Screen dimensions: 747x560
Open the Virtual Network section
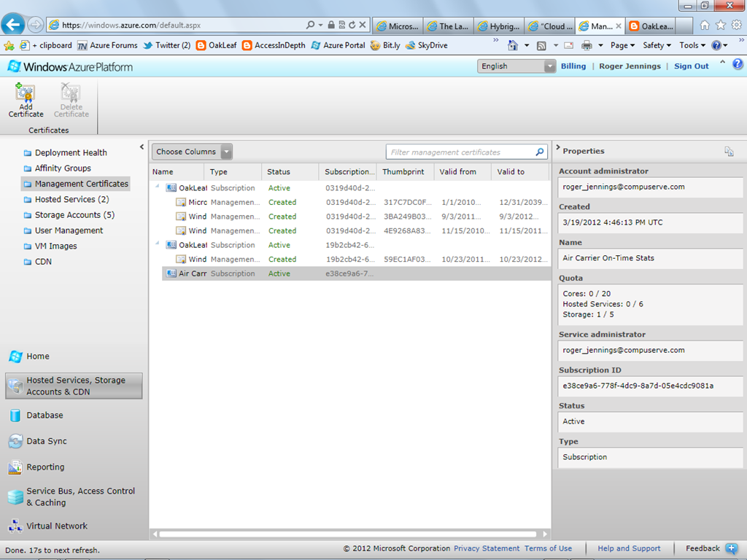57,526
